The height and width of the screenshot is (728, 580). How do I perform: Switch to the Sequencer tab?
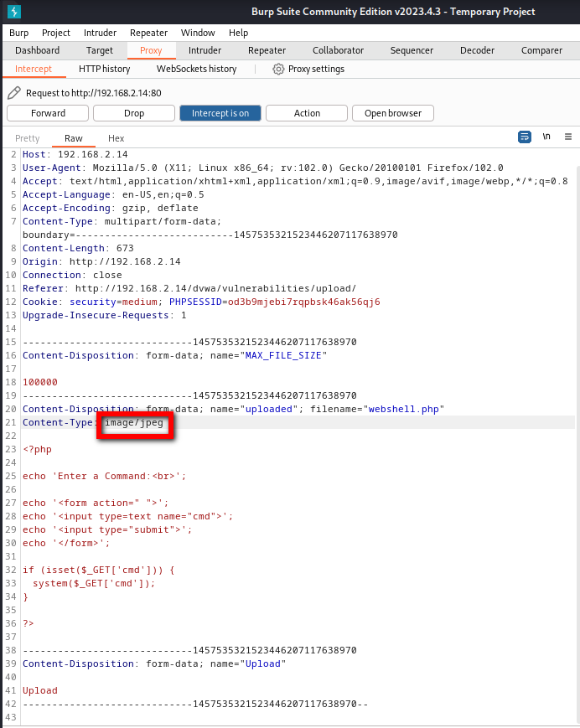[412, 50]
